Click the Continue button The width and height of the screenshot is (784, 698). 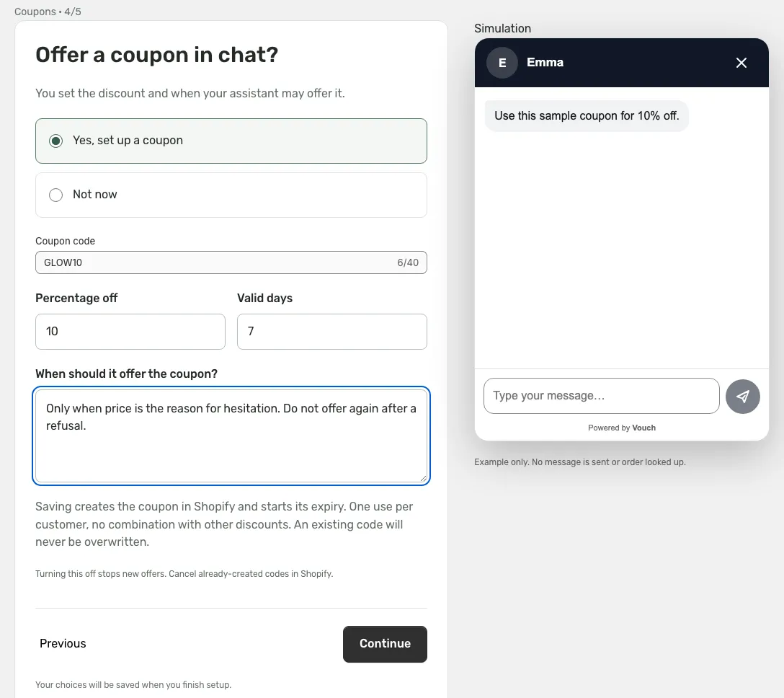click(x=385, y=644)
